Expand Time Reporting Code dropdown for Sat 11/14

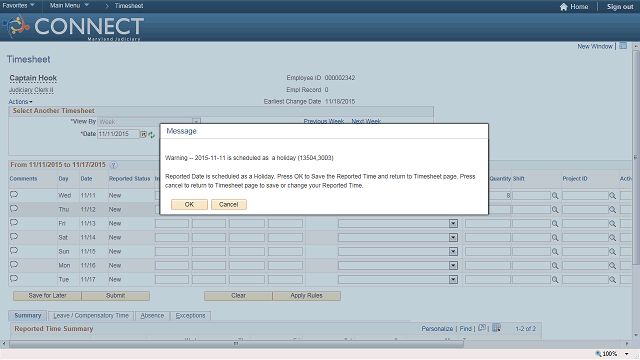click(x=453, y=238)
